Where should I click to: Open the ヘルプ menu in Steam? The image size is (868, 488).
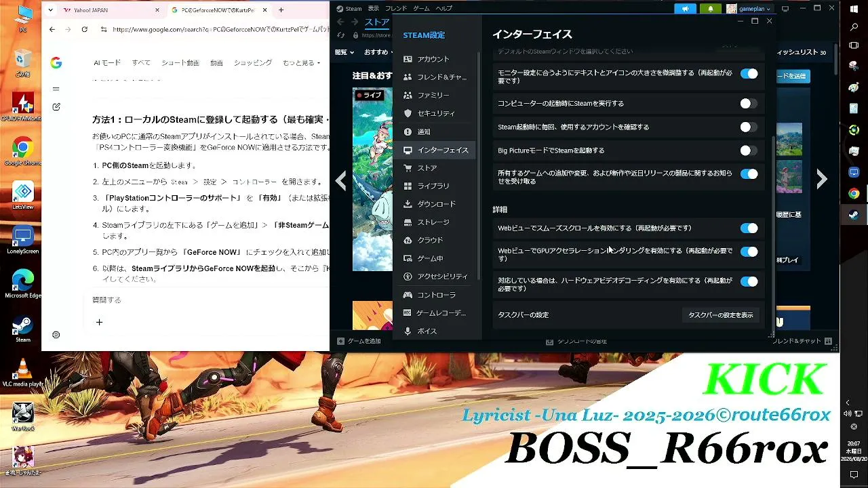click(x=444, y=9)
